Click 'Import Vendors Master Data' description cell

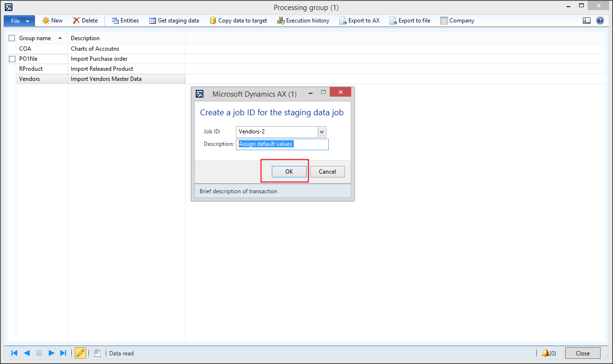click(126, 79)
